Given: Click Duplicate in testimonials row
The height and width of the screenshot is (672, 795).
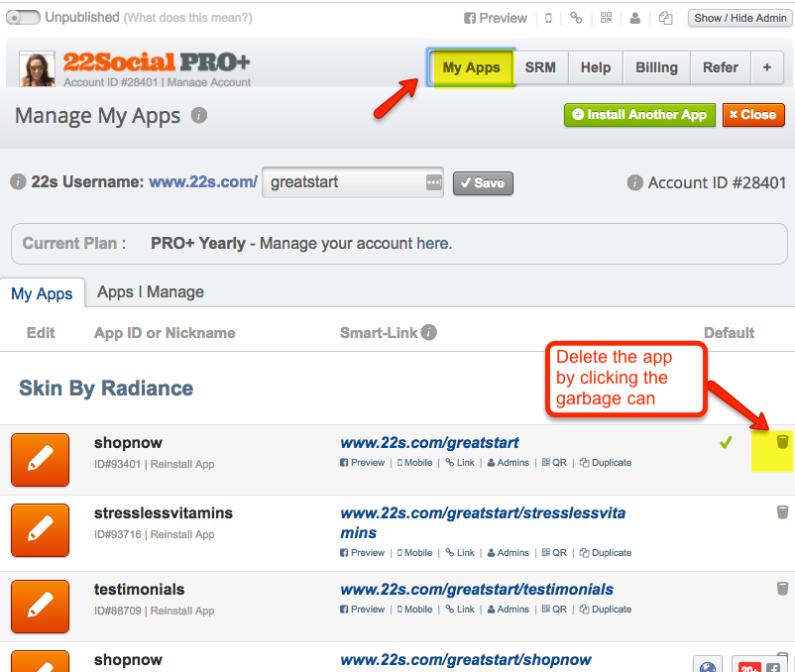Looking at the screenshot, I should click(606, 610).
